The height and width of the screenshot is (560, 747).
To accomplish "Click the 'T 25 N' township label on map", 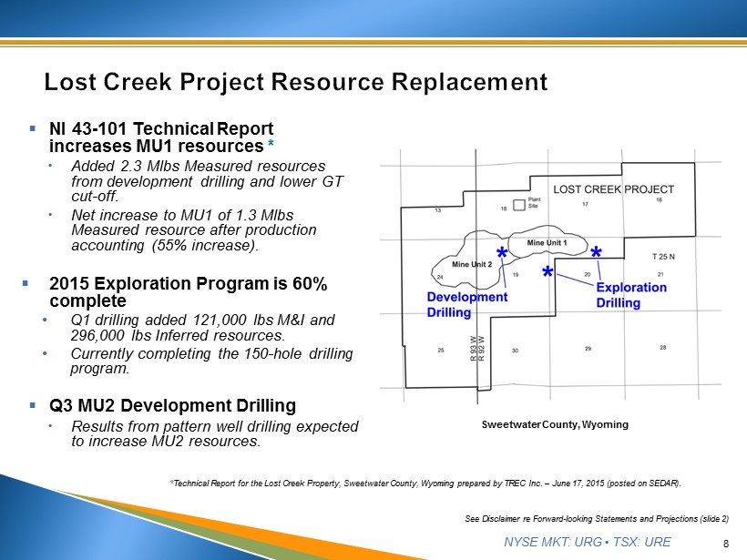I will pyautogui.click(x=666, y=257).
